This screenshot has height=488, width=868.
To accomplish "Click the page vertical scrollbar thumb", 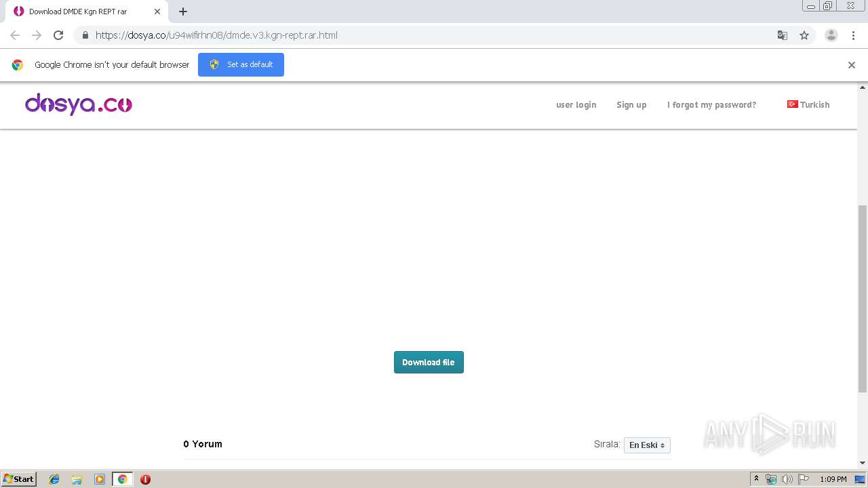I will pyautogui.click(x=863, y=298).
